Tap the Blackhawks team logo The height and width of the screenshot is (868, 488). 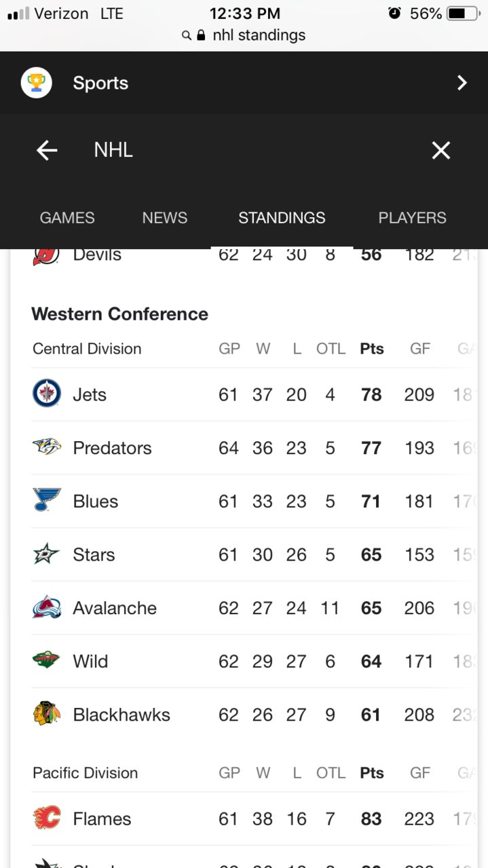click(47, 714)
